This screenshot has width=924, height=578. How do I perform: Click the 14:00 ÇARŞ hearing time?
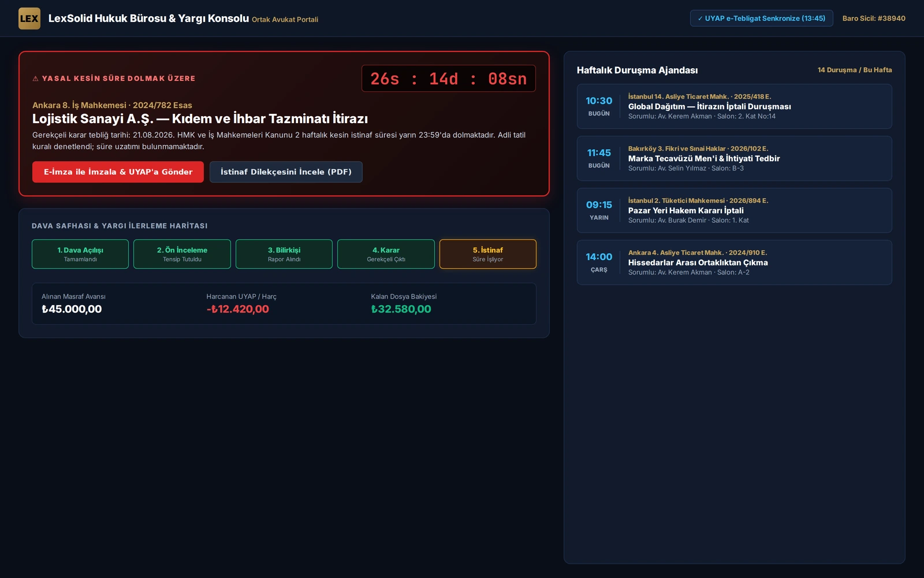[599, 262]
